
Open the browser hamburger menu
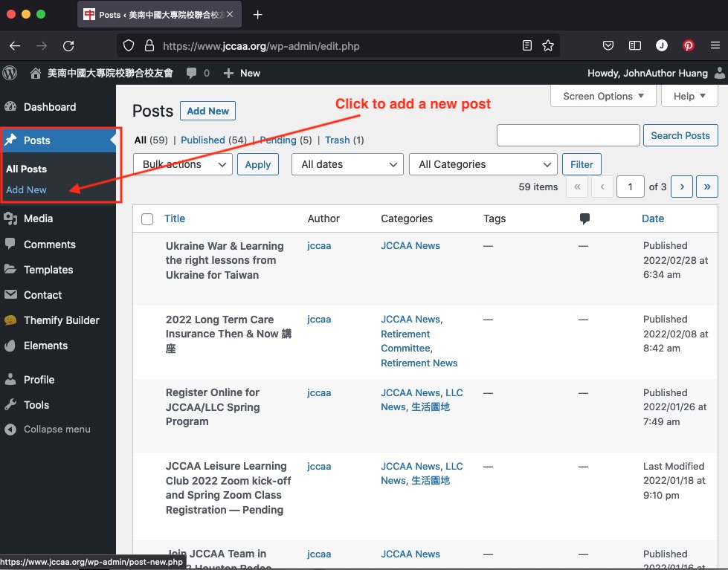(715, 45)
